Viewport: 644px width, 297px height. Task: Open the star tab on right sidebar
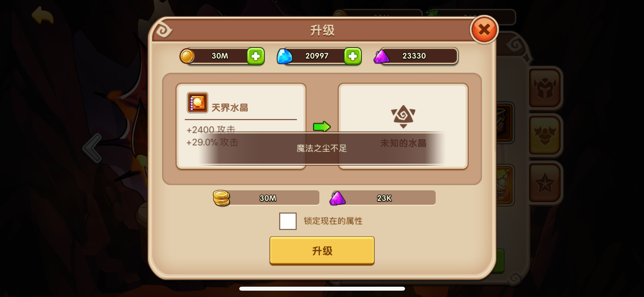545,183
